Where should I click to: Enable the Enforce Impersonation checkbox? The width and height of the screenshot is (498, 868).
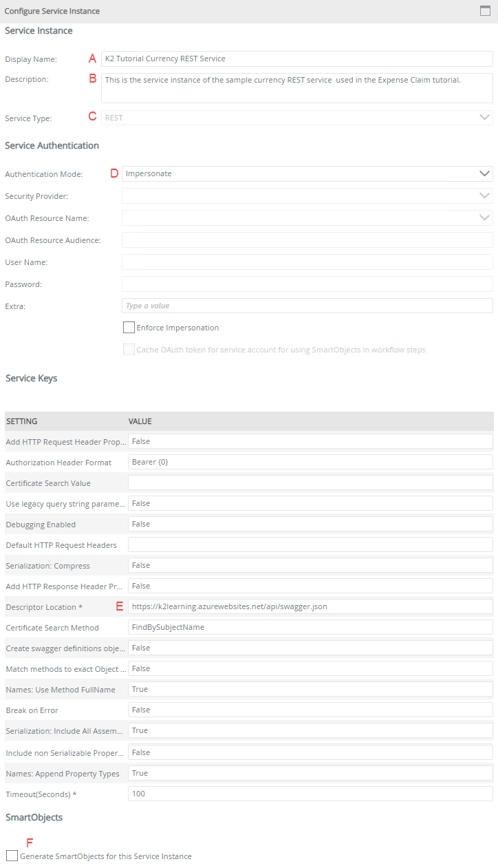pos(129,327)
